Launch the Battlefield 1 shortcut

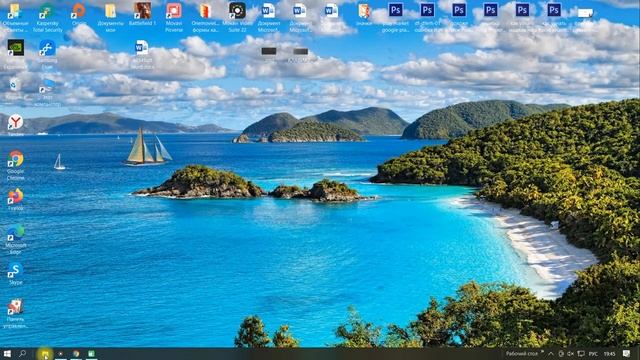click(x=142, y=14)
